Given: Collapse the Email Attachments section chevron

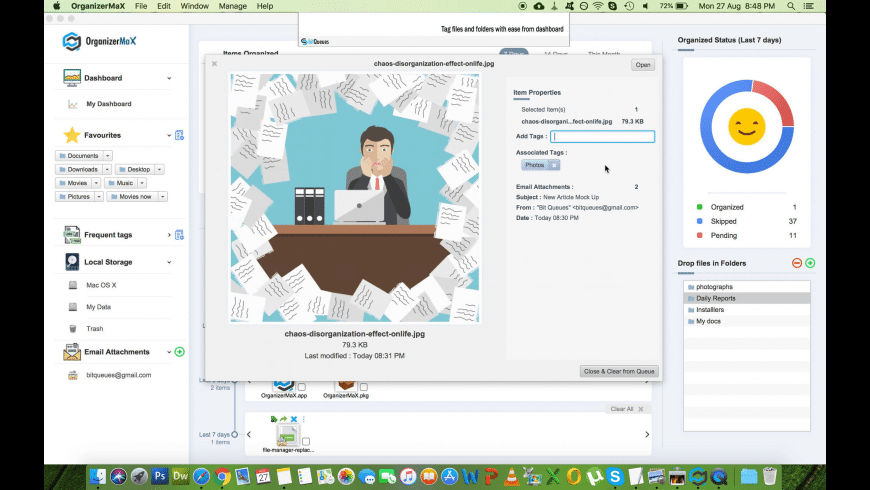Looking at the screenshot, I should pyautogui.click(x=169, y=352).
